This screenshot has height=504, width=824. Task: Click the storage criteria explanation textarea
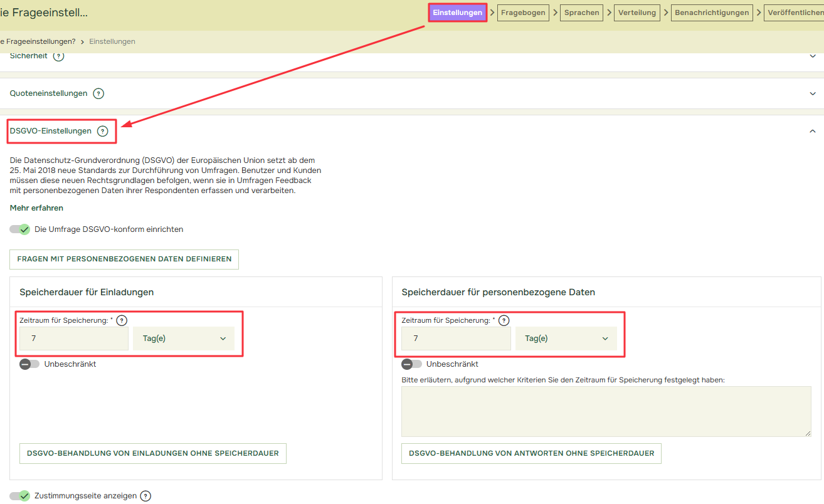tap(606, 411)
